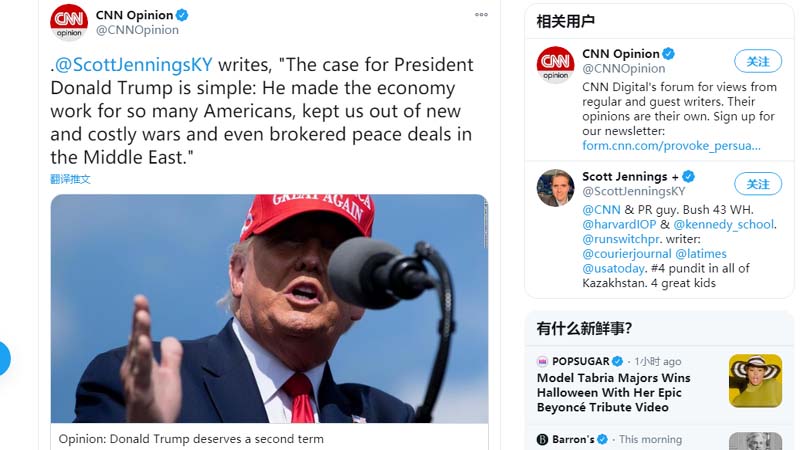Screen dimensions: 800x450
Task: Open CNN Opinion avatar in related users
Action: [x=556, y=64]
